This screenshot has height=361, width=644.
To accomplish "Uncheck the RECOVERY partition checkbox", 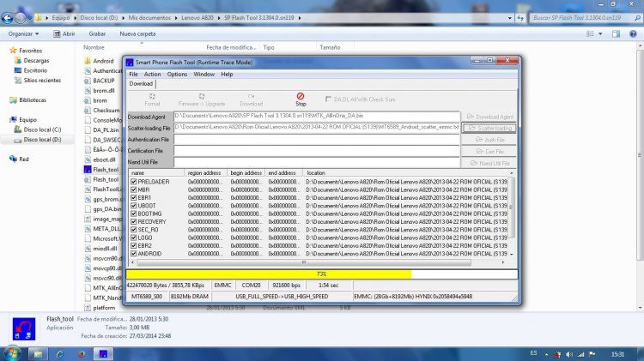I will 133,221.
